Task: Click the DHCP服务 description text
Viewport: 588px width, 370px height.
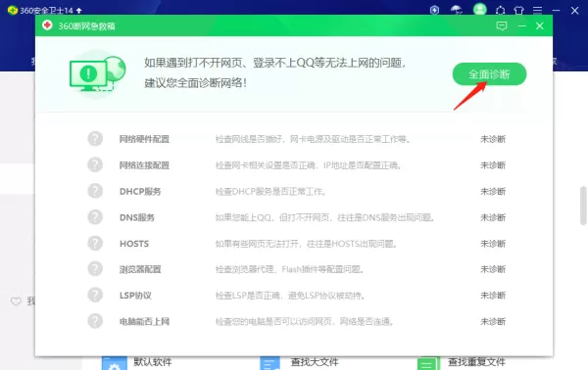Action: coord(270,192)
